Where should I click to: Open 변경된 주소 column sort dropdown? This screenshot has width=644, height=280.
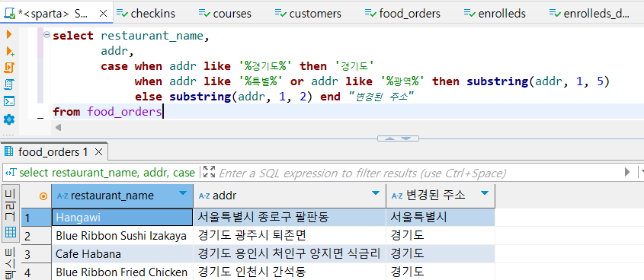click(485, 193)
